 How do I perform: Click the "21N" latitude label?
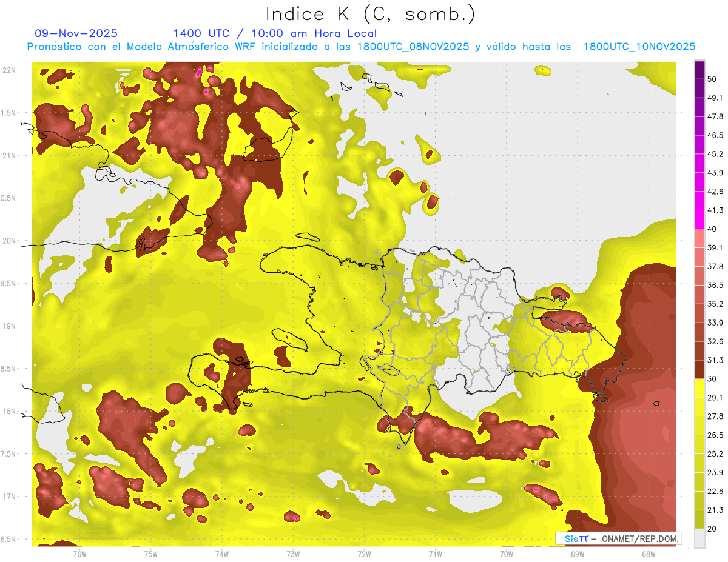9,155
